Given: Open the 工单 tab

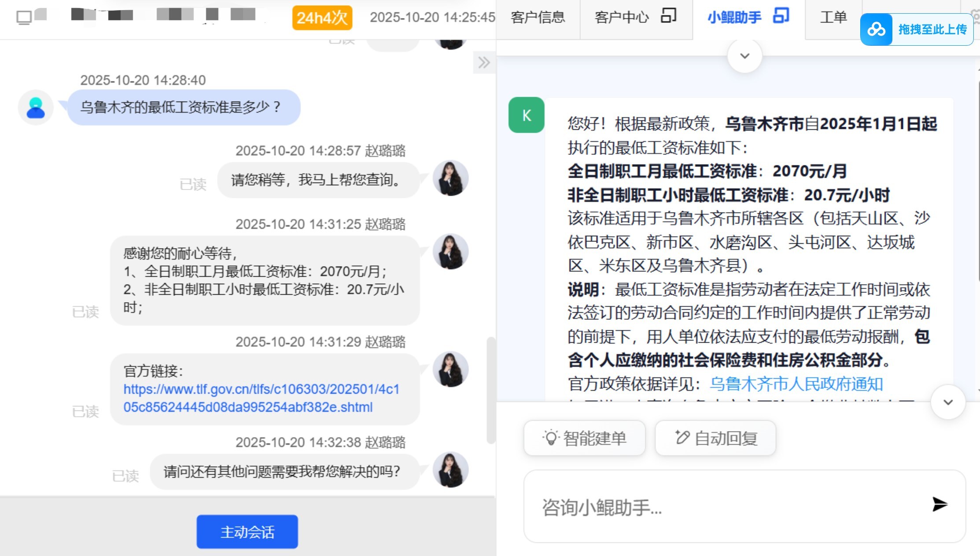Looking at the screenshot, I should pos(833,18).
